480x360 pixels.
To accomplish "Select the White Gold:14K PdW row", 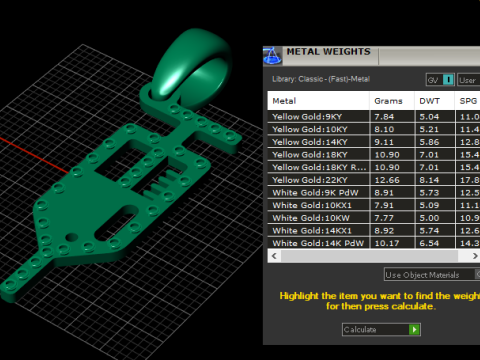I will (374, 243).
